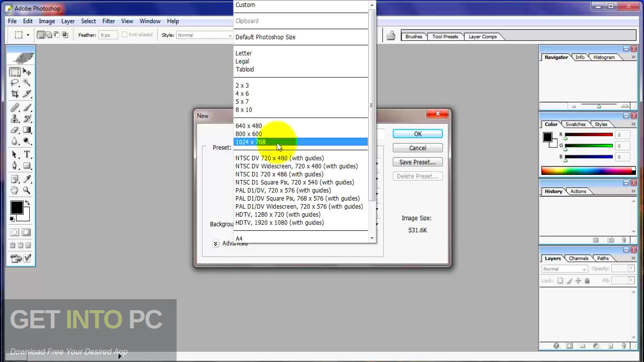Image resolution: width=644 pixels, height=362 pixels.
Task: Switch to the Swatches tab
Action: tap(575, 124)
